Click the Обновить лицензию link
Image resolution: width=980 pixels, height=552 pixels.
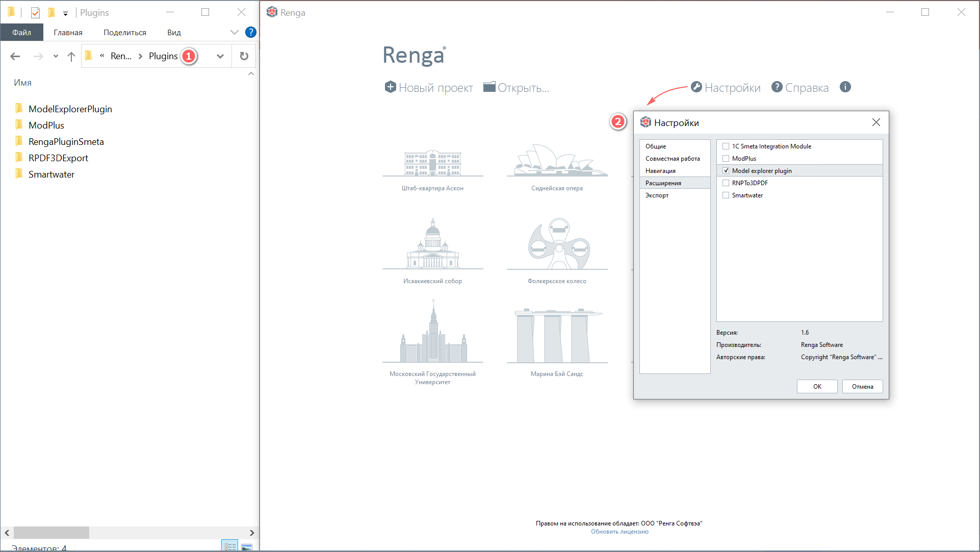[620, 532]
